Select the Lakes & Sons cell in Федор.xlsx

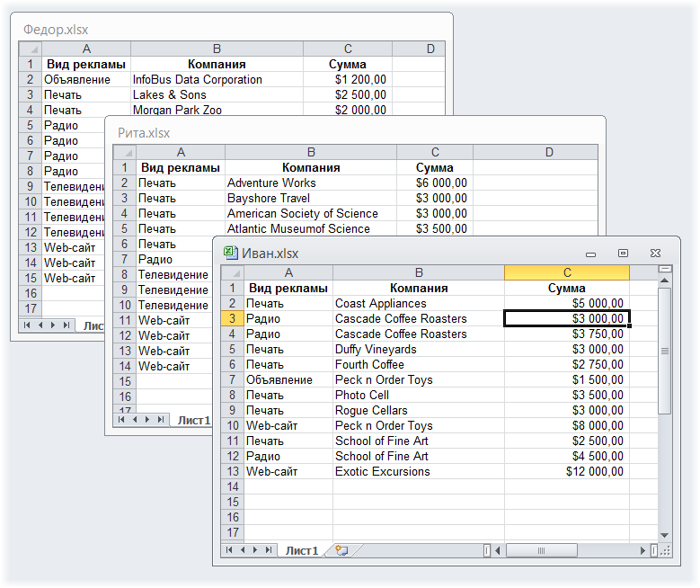pyautogui.click(x=217, y=94)
